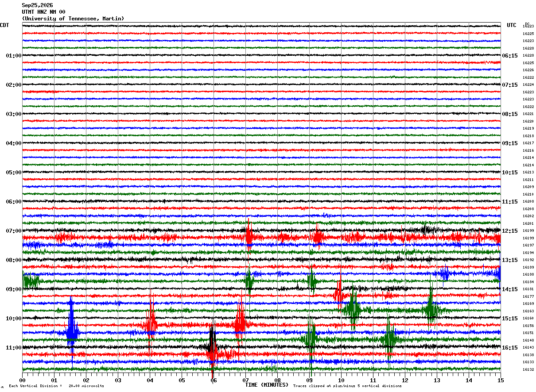Select the 07:00 CDT hour label
This screenshot has height=392, width=536.
pyautogui.click(x=14, y=231)
